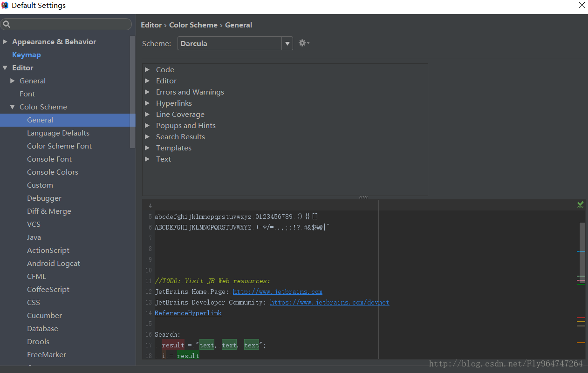
Task: Expand the Templates category
Action: point(147,148)
